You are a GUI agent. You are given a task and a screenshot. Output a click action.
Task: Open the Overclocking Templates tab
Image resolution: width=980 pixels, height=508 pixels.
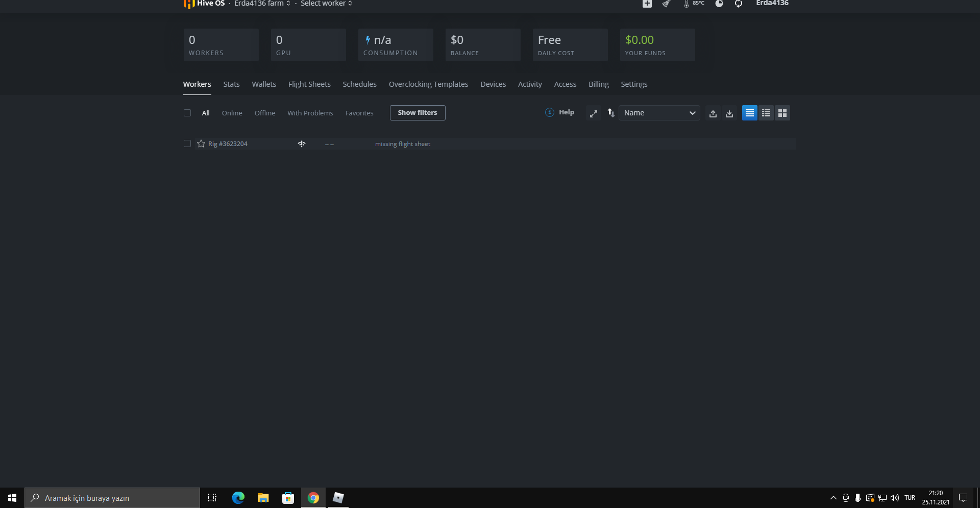429,84
